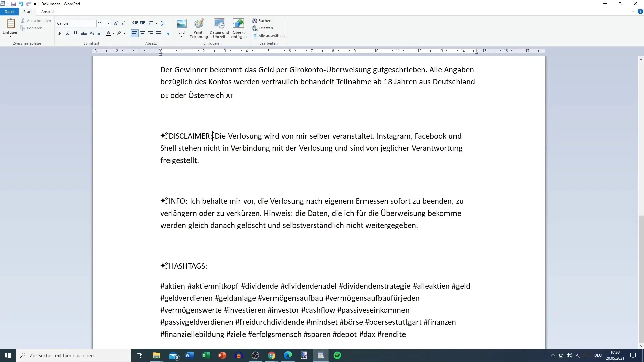Image resolution: width=644 pixels, height=362 pixels.
Task: Switch to the Start ribbon tab
Action: point(28,12)
